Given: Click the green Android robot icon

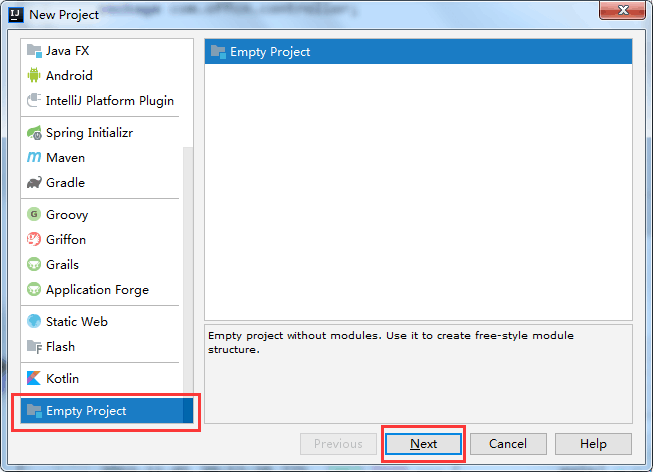Looking at the screenshot, I should tap(34, 75).
